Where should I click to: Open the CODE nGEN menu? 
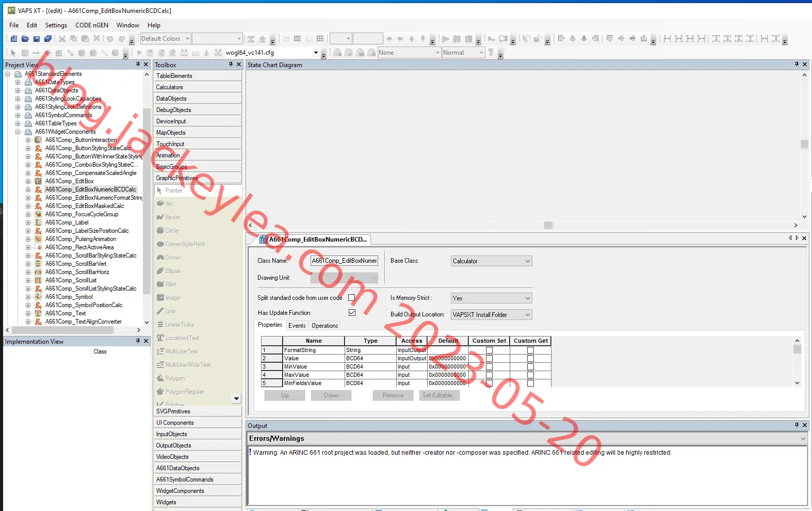(x=92, y=25)
